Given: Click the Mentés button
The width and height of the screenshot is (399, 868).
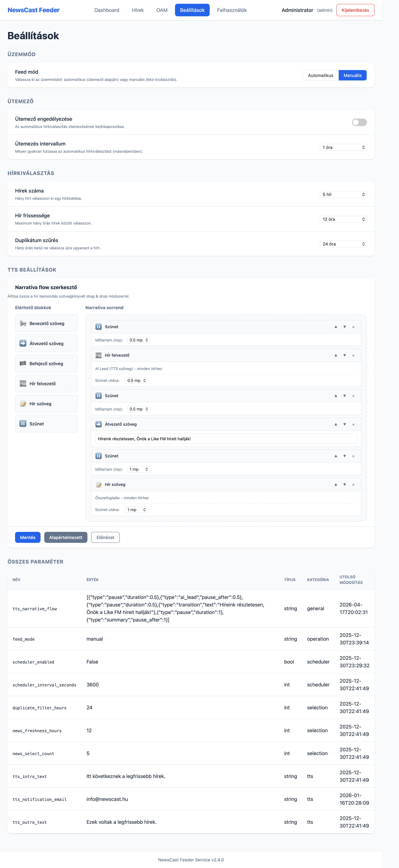Looking at the screenshot, I should [28, 537].
